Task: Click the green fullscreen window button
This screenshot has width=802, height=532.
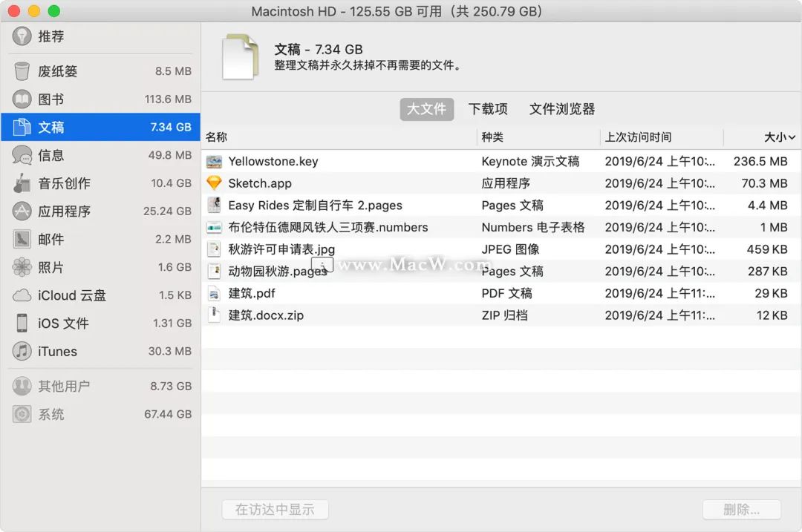Action: click(53, 10)
